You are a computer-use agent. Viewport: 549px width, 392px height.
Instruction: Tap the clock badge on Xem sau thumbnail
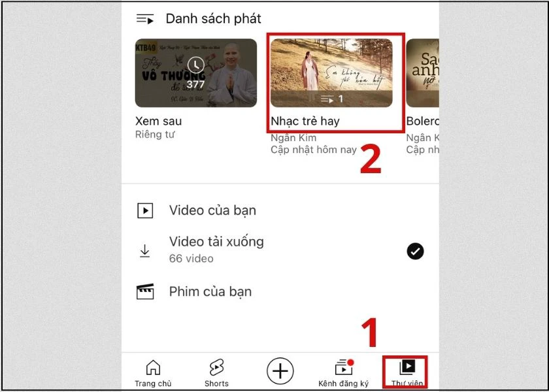click(195, 66)
